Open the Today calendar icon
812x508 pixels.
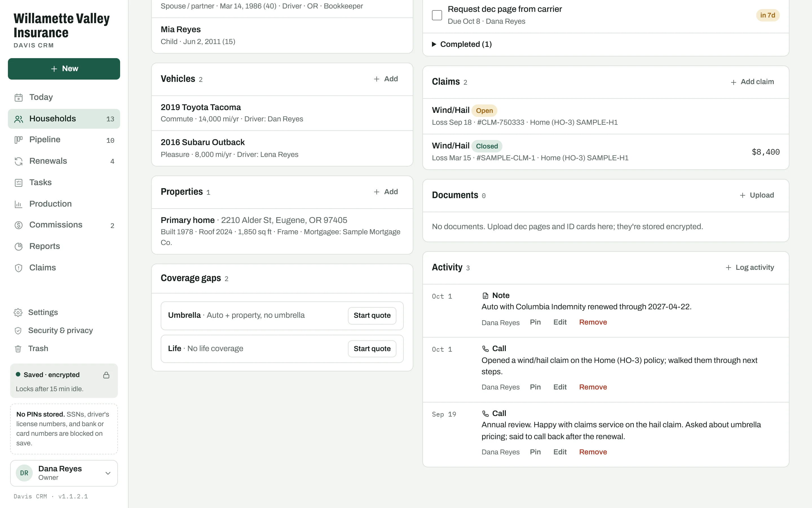(18, 97)
